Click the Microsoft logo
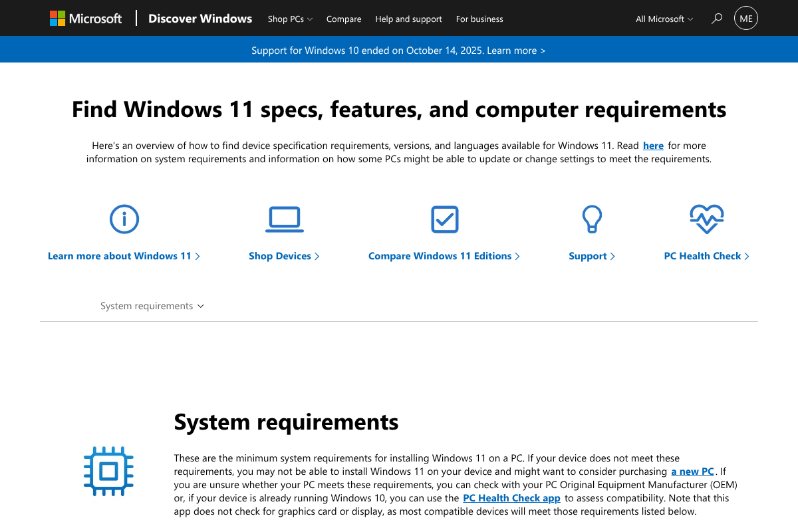The height and width of the screenshot is (532, 798). click(86, 19)
